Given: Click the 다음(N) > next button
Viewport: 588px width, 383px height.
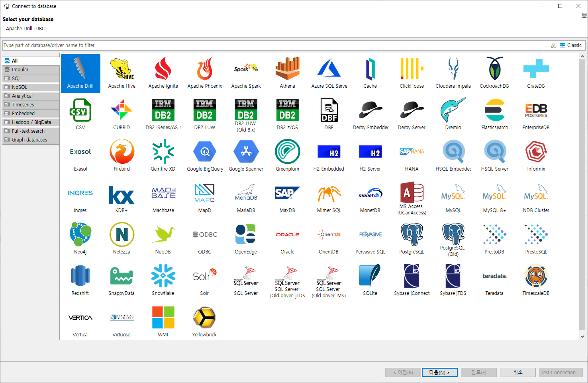Looking at the screenshot, I should 439,372.
